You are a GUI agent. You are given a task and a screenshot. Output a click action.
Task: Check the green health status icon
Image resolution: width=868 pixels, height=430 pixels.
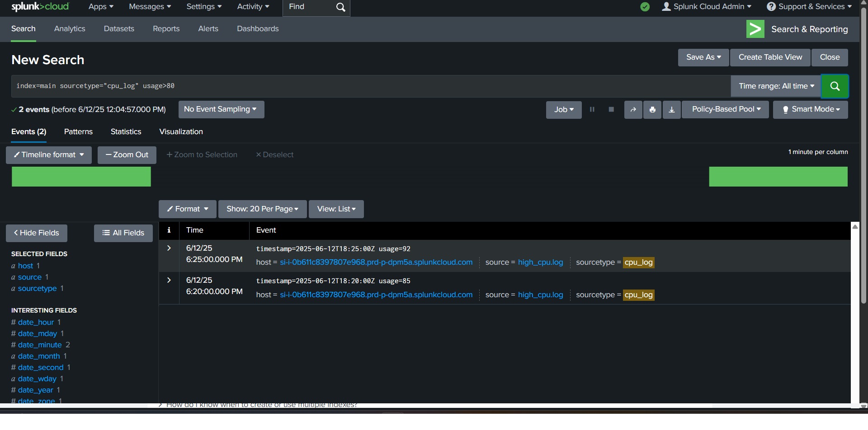tap(645, 7)
